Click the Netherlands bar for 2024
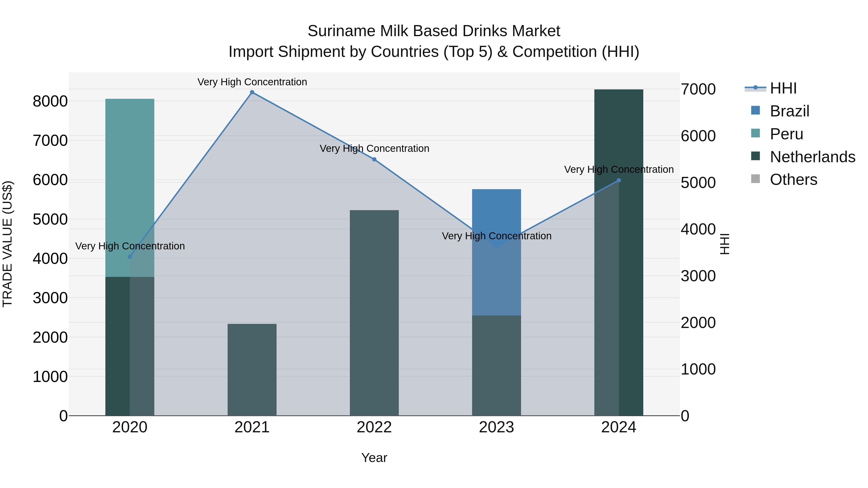The image size is (868, 488). [x=619, y=253]
